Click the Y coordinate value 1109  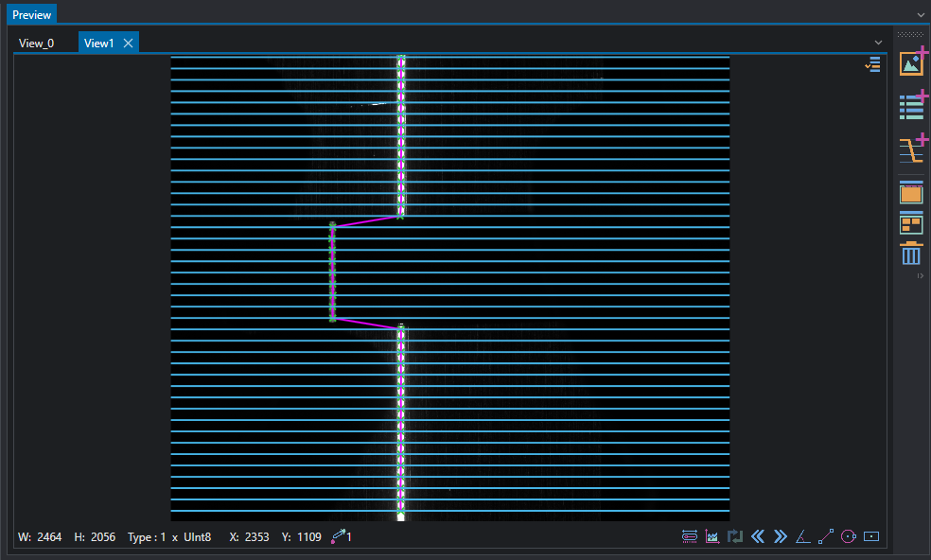(308, 537)
